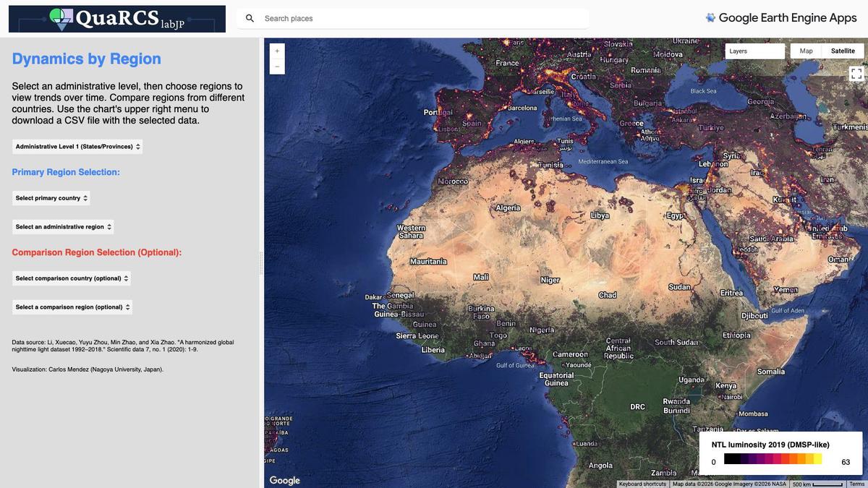Open Select comparison country (optional) dropdown
The image size is (868, 488).
tap(72, 278)
